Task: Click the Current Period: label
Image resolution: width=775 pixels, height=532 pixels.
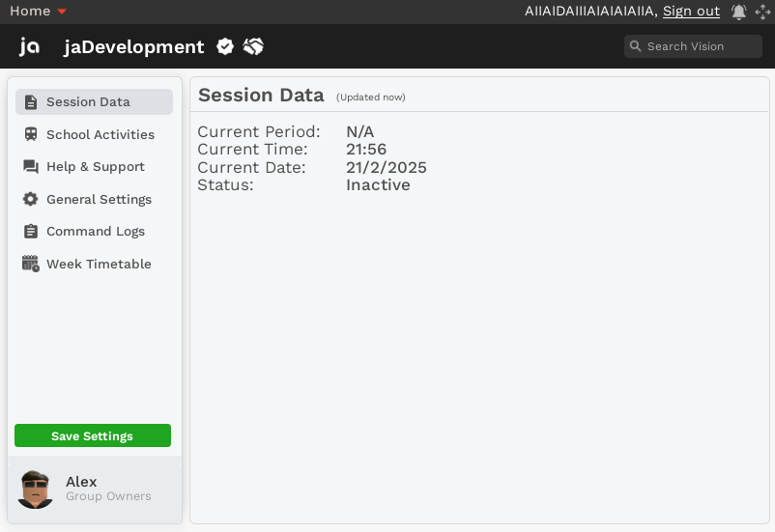Action: click(x=259, y=132)
